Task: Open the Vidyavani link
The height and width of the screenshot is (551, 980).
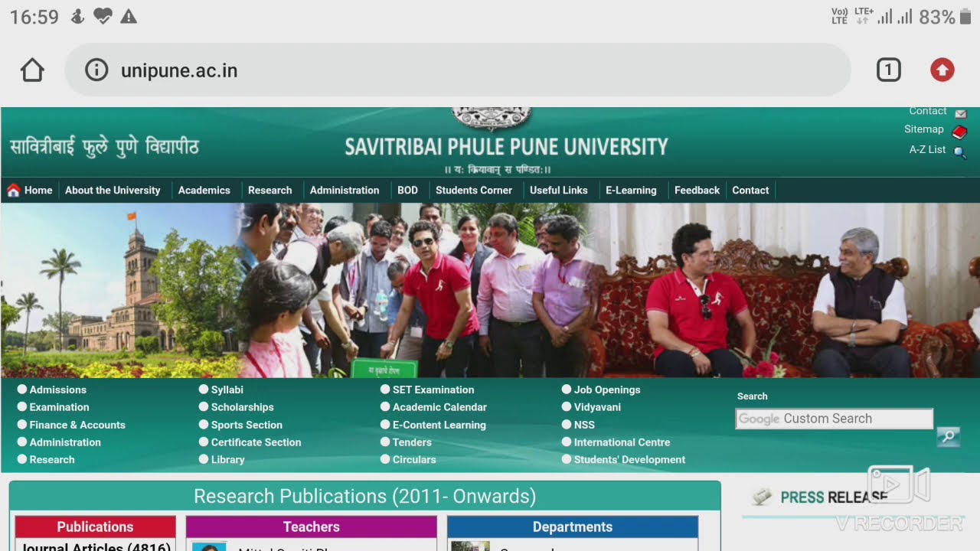Action: click(x=597, y=407)
